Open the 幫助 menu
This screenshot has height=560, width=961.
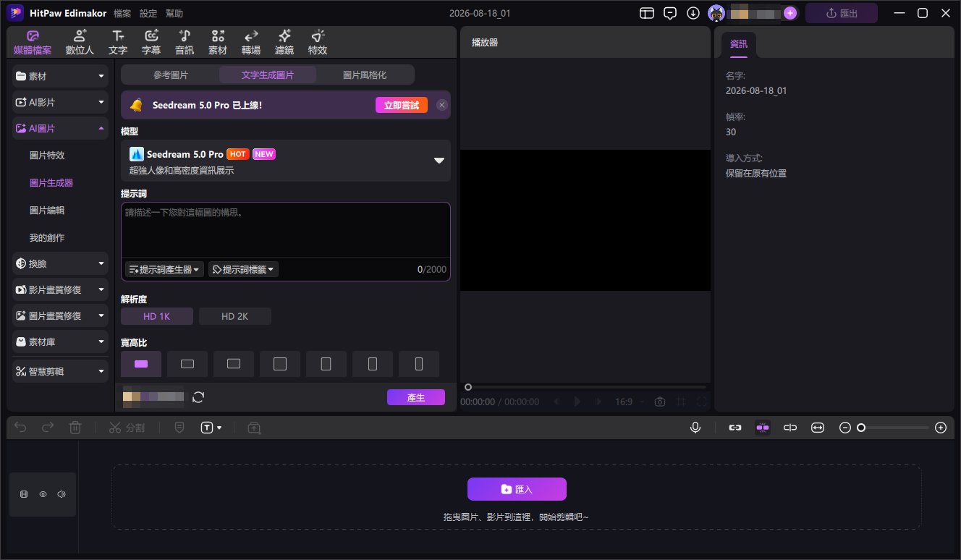click(x=174, y=13)
